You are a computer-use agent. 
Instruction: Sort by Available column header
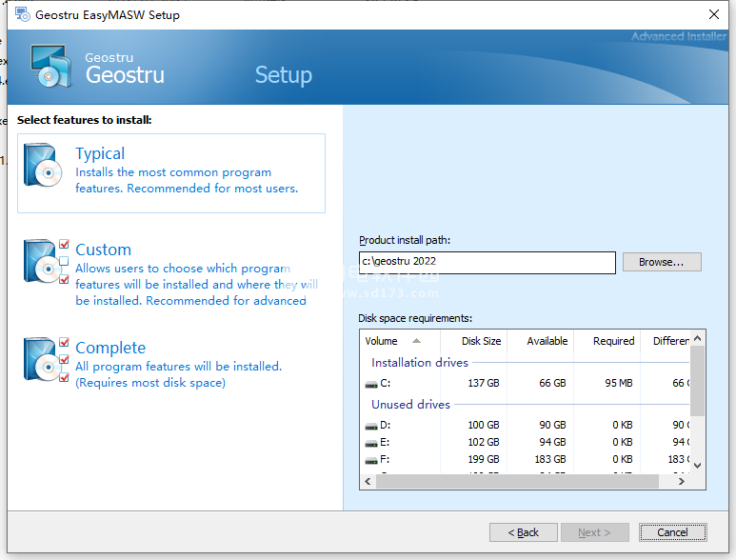[540, 341]
